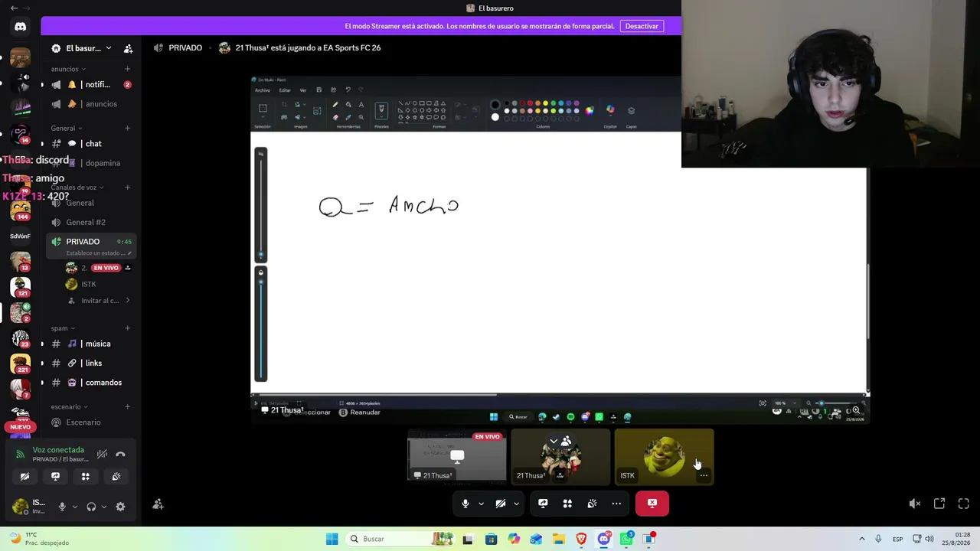Mute microphone in the user panel
Image resolution: width=980 pixels, height=551 pixels.
(62, 507)
